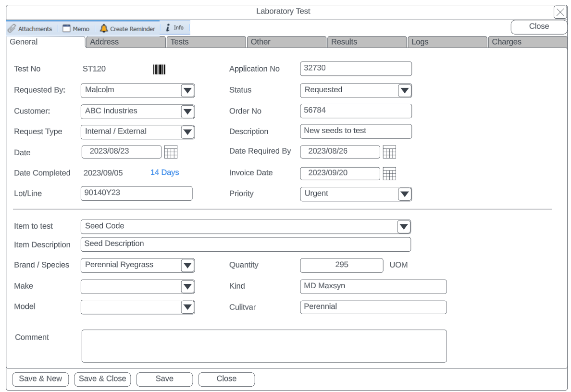The width and height of the screenshot is (571, 392).
Task: Expand the Priority dropdown
Action: click(x=405, y=194)
